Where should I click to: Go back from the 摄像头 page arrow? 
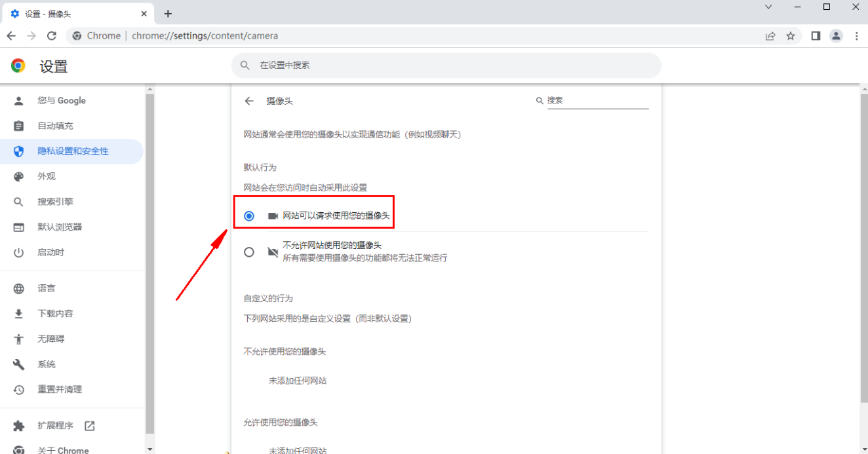(x=249, y=101)
